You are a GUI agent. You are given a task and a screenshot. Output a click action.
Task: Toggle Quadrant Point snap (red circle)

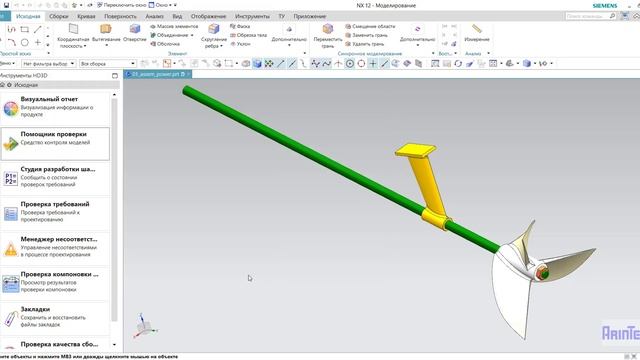[361, 64]
